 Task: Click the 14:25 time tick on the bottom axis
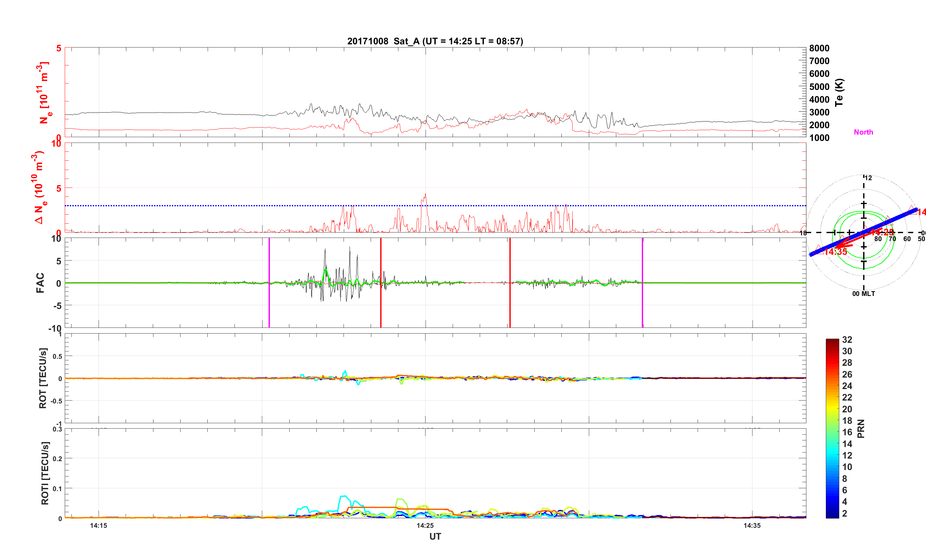[x=425, y=526]
